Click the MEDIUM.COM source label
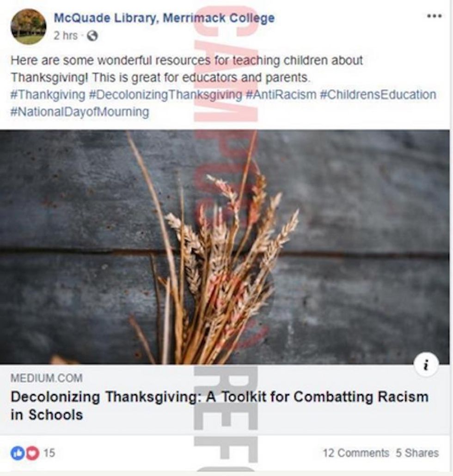The width and height of the screenshot is (453, 476). click(x=46, y=378)
